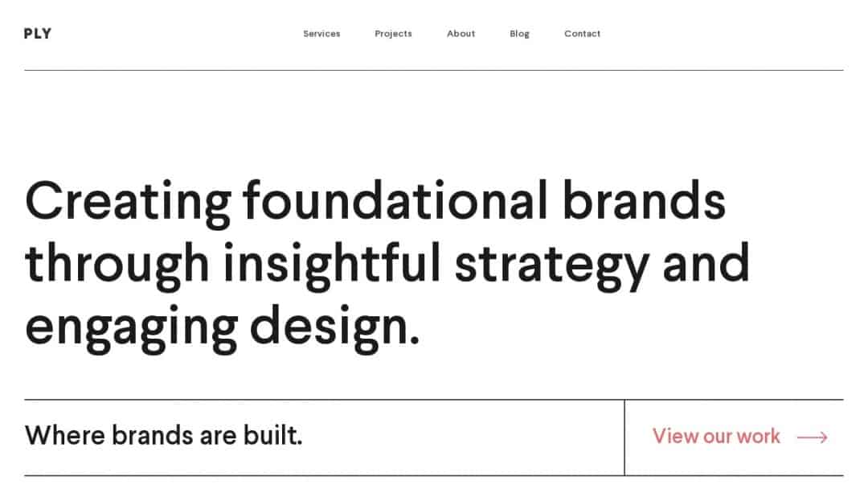Follow the coral-colored call-to-action link
The width and height of the screenshot is (868, 489).
pyautogui.click(x=714, y=437)
